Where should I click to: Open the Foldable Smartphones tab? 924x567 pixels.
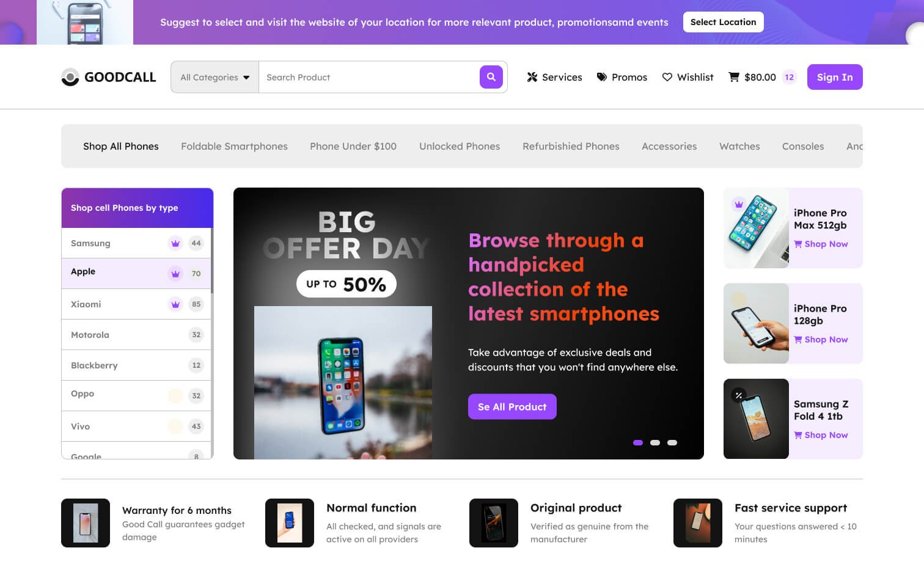pos(234,146)
